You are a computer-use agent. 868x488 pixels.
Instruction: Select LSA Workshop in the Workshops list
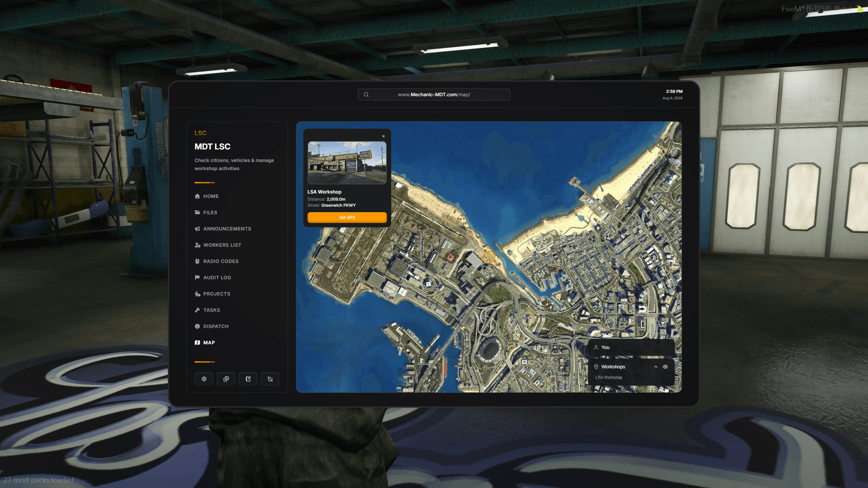609,378
